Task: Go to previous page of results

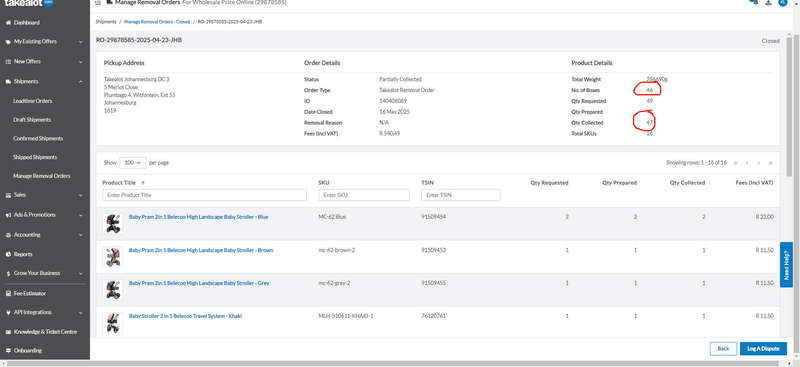Action: [x=747, y=163]
